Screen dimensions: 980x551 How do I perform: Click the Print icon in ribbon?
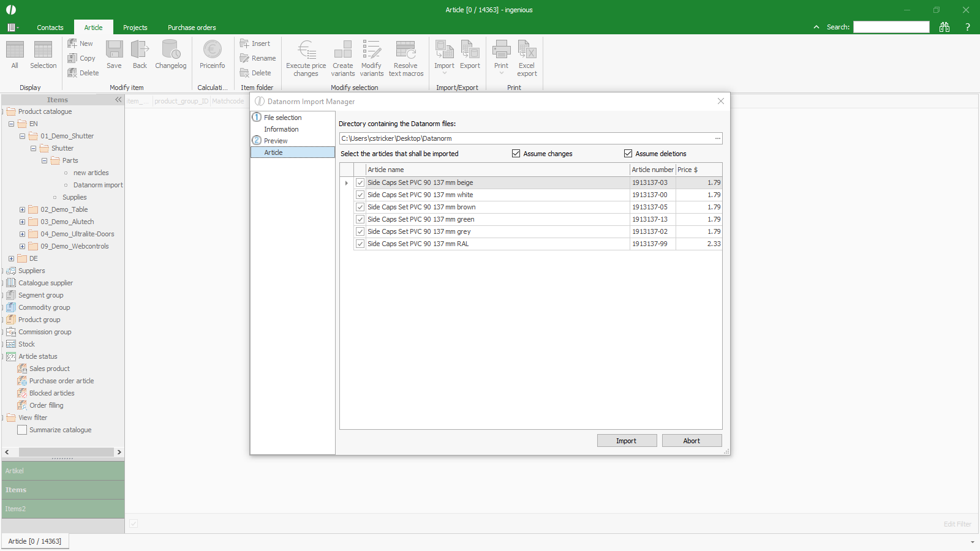pyautogui.click(x=501, y=50)
